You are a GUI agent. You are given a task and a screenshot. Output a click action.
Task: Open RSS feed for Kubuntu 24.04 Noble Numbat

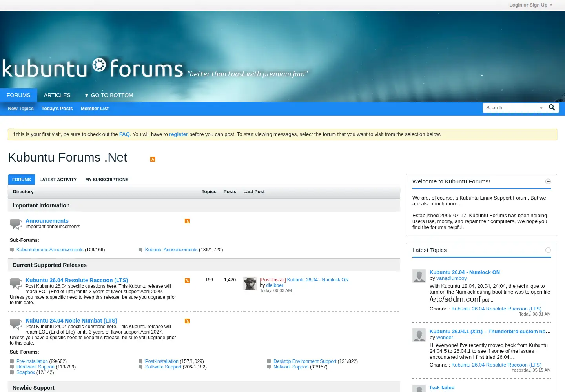click(x=187, y=321)
